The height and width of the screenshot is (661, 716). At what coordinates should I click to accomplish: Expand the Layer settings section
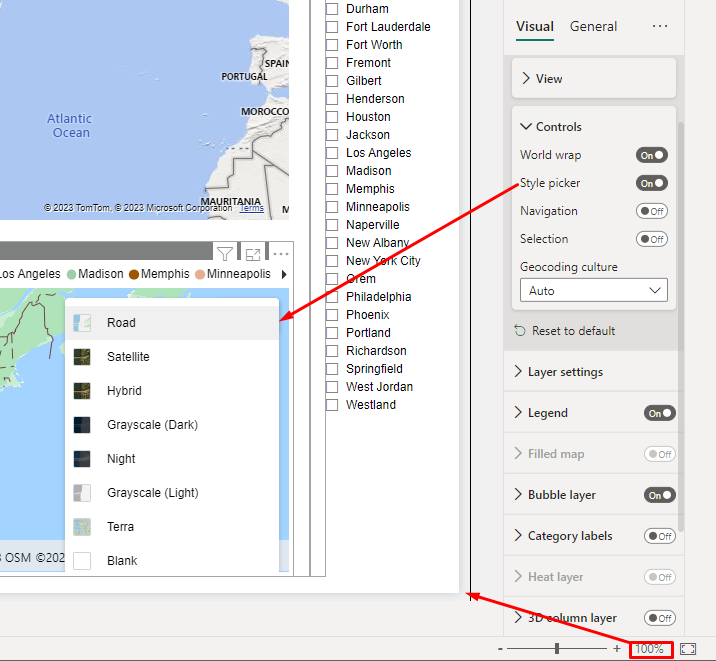(594, 372)
